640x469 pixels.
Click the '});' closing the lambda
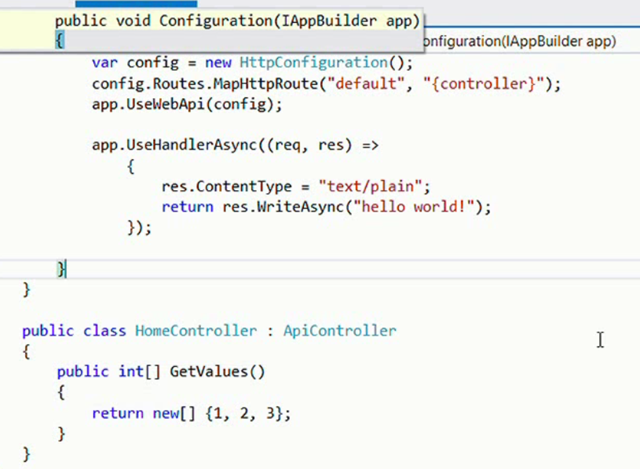(139, 228)
